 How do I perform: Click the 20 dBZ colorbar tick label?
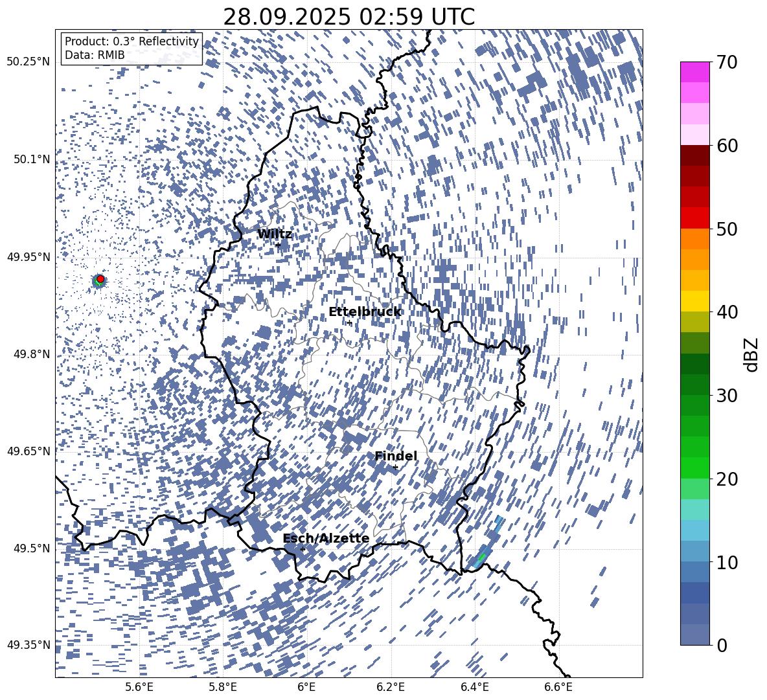coord(727,479)
